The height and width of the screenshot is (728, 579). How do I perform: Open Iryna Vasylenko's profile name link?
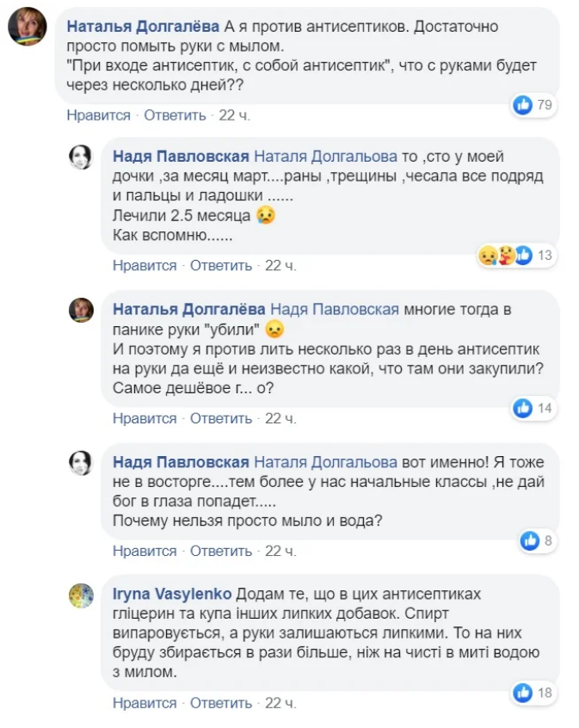(172, 595)
